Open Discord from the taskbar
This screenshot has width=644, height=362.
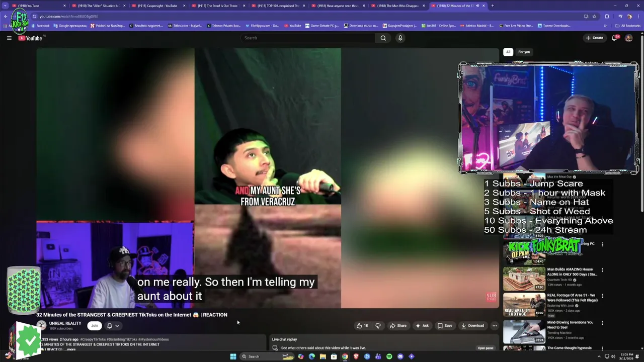tap(400, 356)
